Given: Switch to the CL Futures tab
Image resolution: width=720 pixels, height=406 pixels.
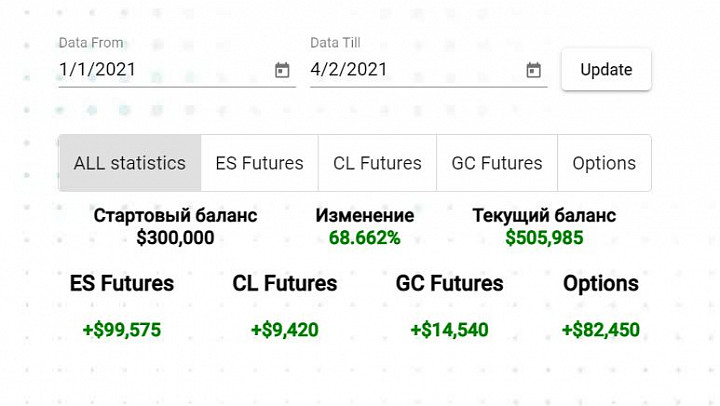Looking at the screenshot, I should (x=377, y=163).
